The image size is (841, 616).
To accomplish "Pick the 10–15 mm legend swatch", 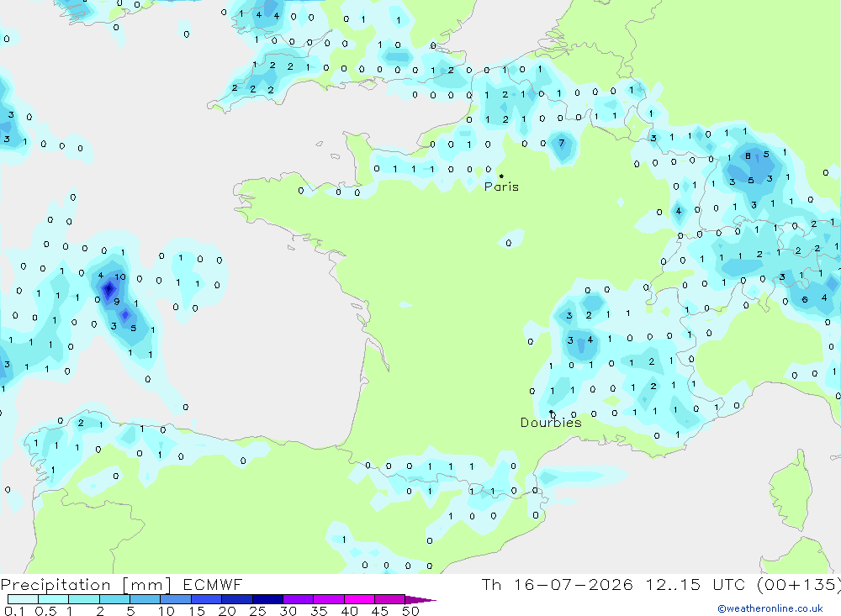I will tap(176, 599).
